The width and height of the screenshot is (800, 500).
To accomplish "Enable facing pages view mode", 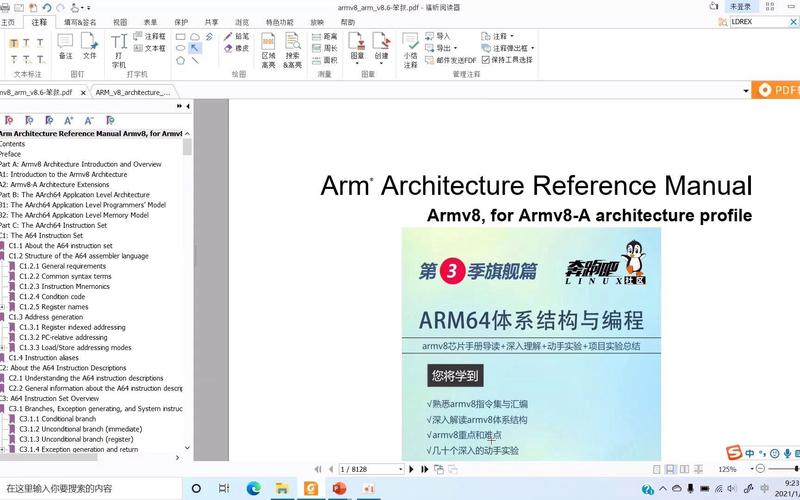I will coord(684,469).
